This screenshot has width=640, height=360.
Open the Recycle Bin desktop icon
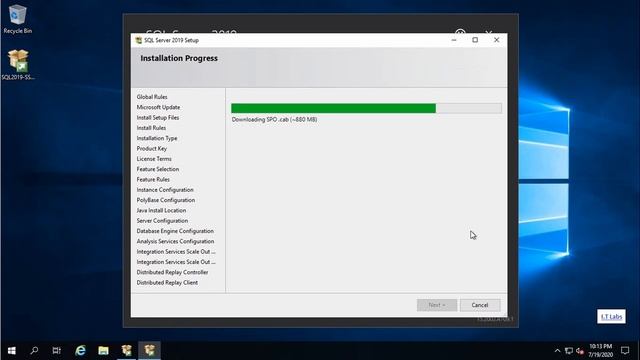(x=17, y=19)
